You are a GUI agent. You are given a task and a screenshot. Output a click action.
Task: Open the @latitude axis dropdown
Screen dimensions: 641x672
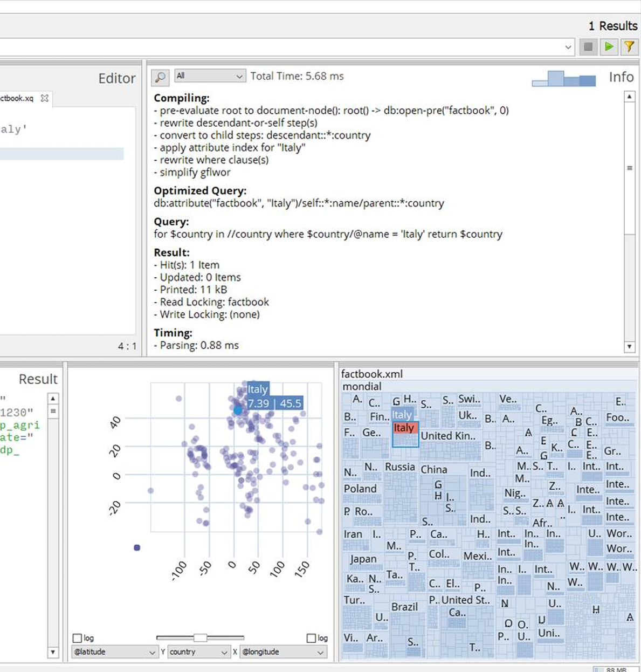(114, 652)
